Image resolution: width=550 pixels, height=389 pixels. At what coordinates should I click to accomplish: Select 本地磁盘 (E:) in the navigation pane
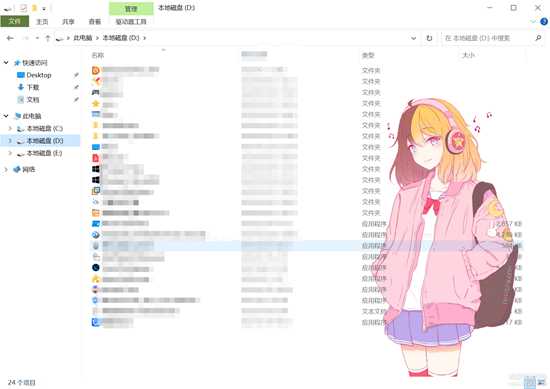[45, 153]
